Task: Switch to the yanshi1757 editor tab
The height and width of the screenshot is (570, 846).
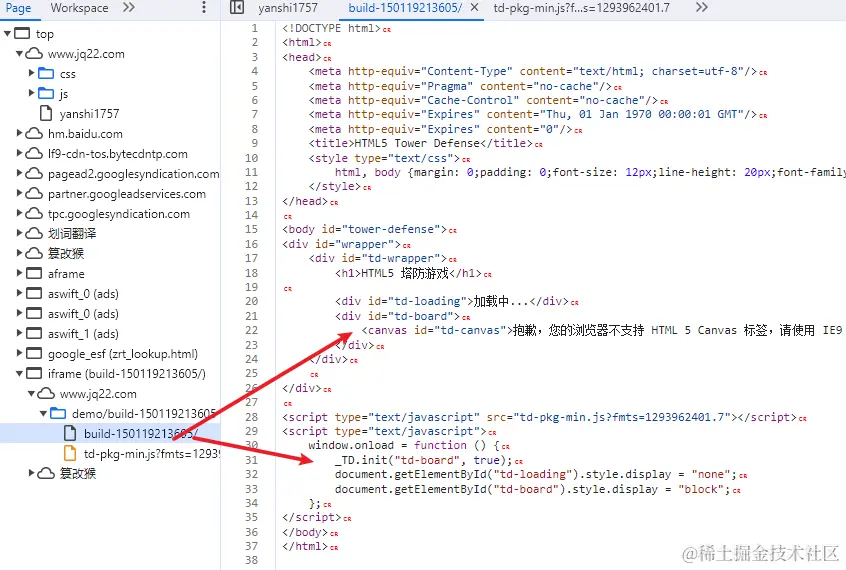Action: point(288,8)
